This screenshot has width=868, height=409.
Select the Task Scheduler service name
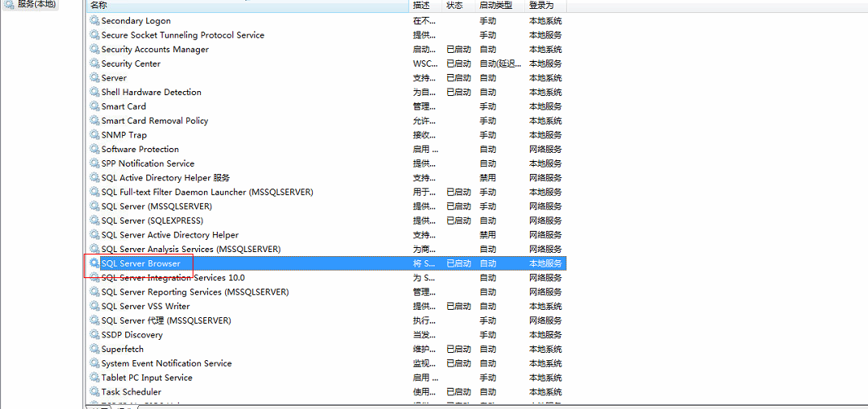click(131, 392)
